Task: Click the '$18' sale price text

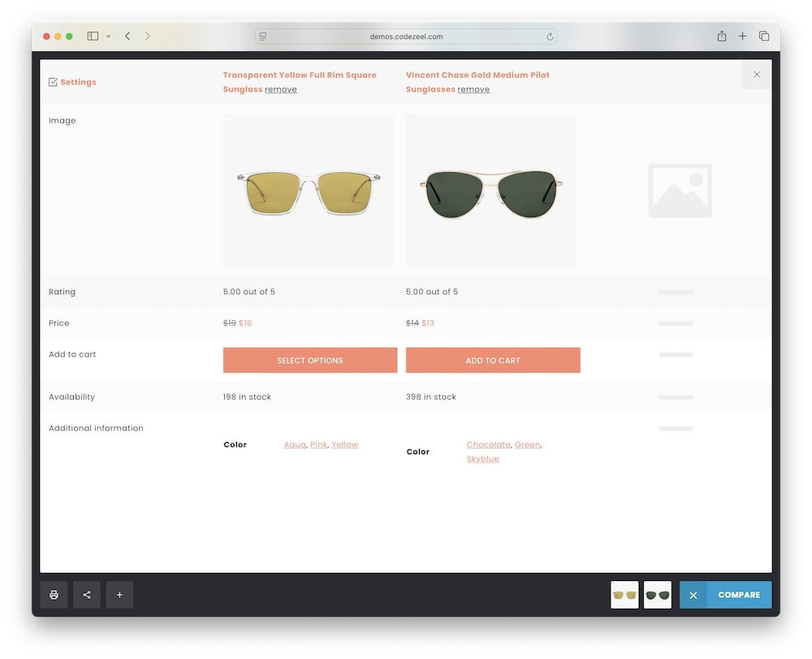Action: pyautogui.click(x=245, y=323)
